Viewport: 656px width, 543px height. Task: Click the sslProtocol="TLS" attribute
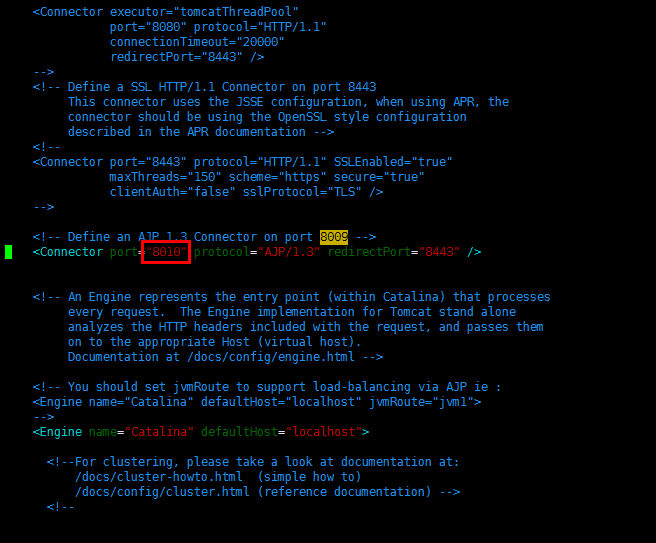coord(302,192)
